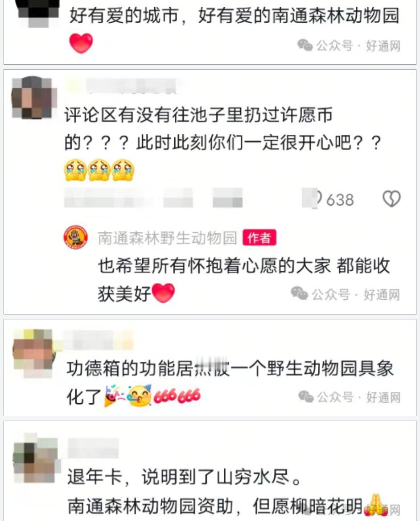Like the comment using the heart icon
420x521 pixels.
point(391,198)
